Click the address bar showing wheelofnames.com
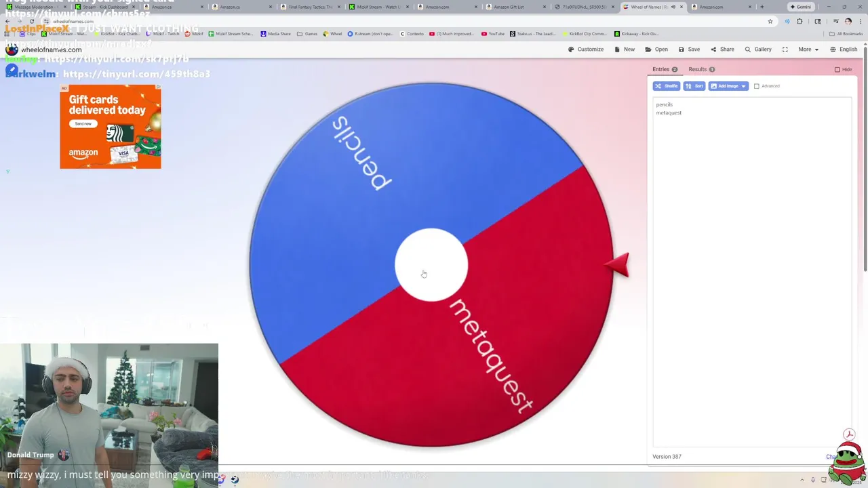This screenshot has height=488, width=868. pos(407,21)
